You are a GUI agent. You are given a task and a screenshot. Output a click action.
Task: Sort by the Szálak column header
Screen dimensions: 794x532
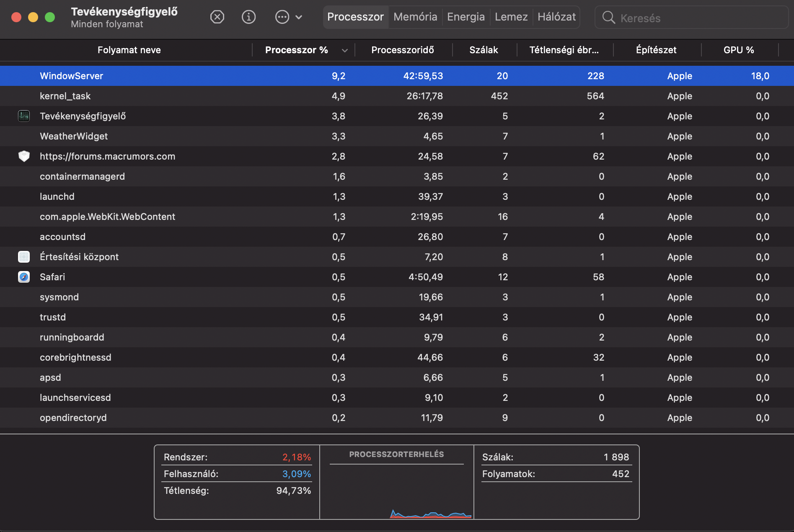484,50
